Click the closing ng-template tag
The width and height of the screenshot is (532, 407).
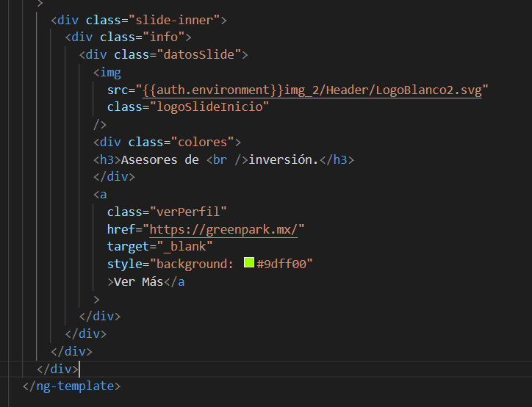pos(71,386)
